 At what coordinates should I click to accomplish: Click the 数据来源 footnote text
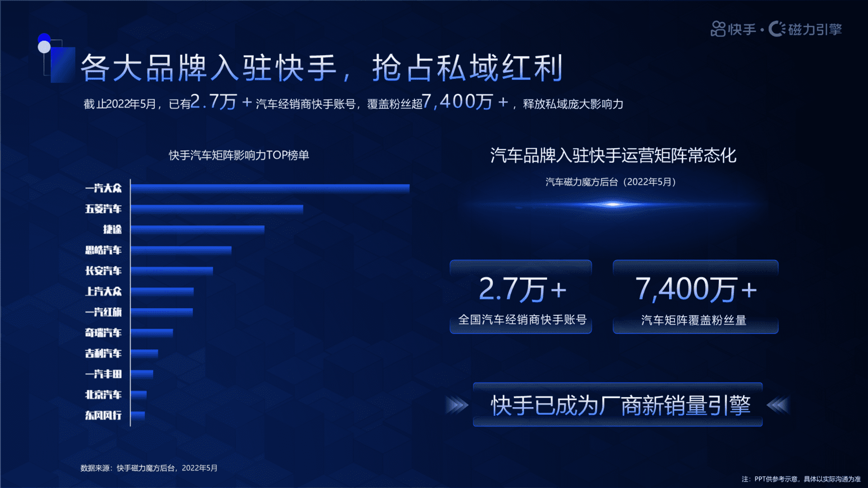149,468
